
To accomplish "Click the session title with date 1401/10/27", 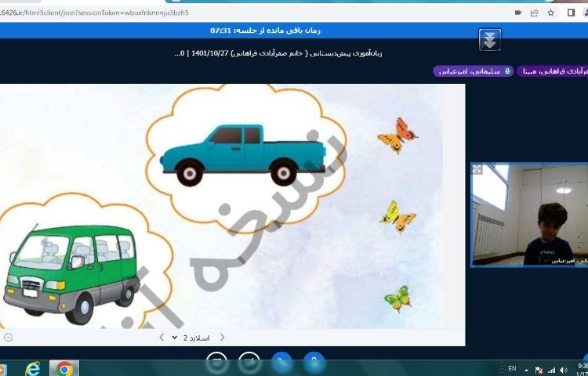I will [278, 53].
